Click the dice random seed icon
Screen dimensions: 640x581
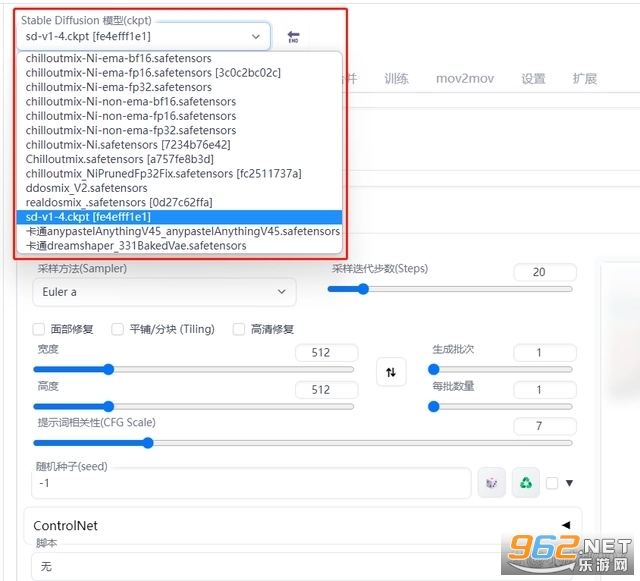point(491,483)
